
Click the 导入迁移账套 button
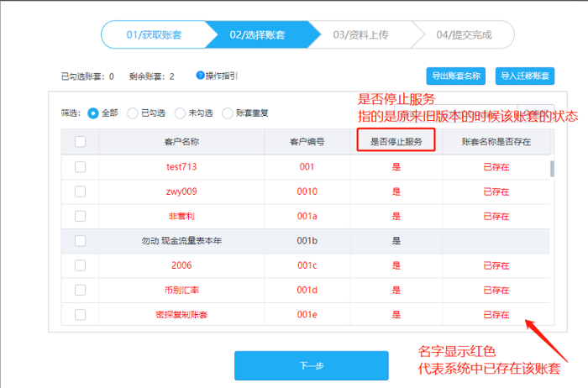[525, 76]
